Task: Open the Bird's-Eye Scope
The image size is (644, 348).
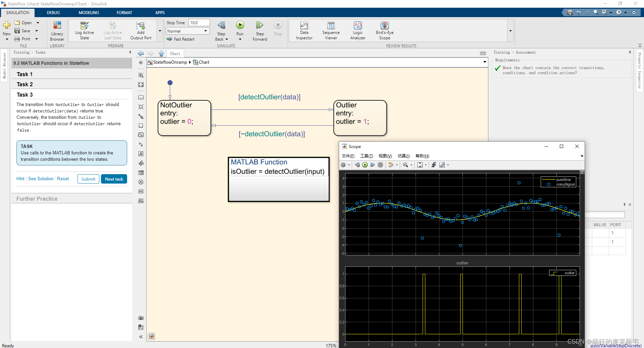Action: click(x=384, y=30)
